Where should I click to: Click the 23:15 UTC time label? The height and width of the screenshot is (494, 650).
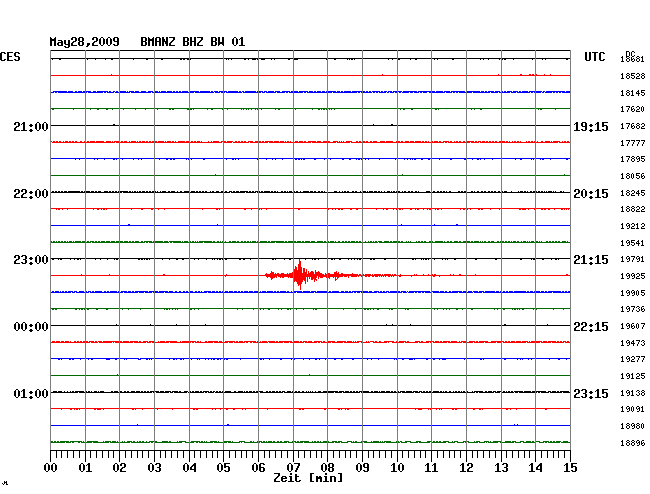[591, 393]
